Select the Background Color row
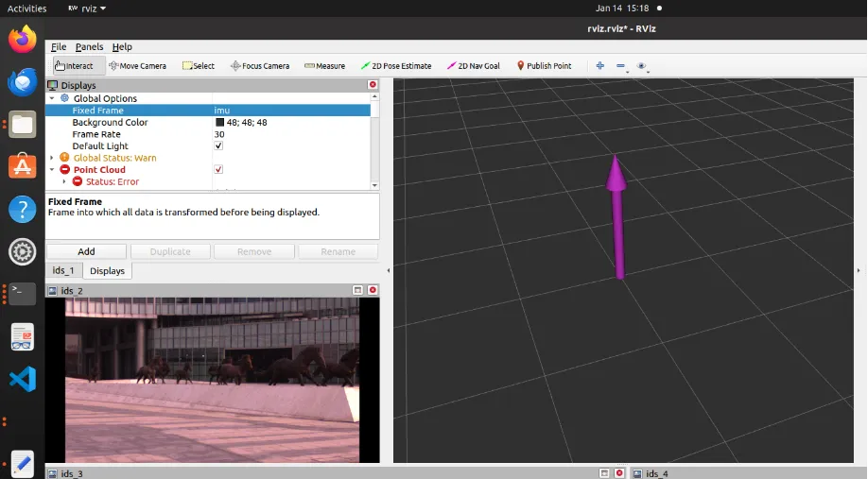 point(208,122)
